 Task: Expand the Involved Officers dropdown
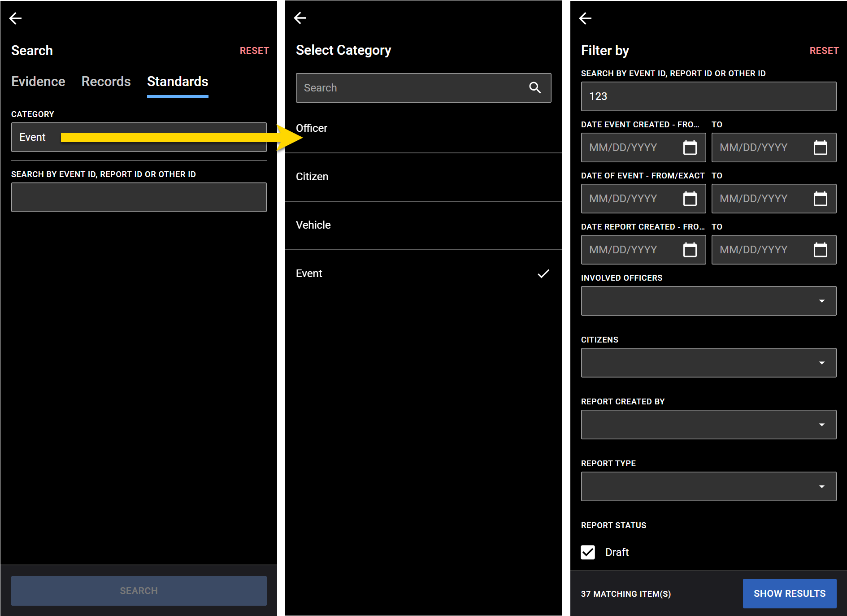(x=821, y=301)
